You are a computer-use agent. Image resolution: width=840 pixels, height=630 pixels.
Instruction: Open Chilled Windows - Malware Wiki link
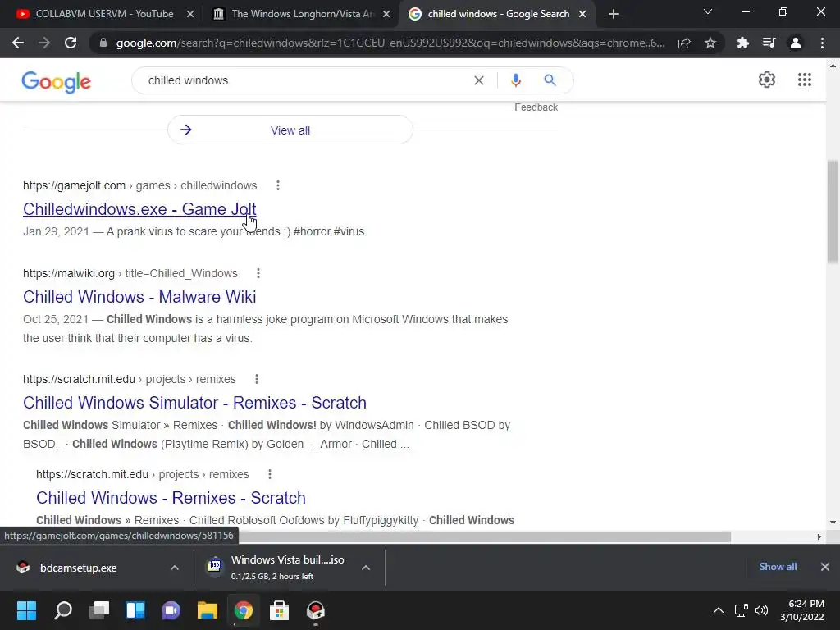139,297
